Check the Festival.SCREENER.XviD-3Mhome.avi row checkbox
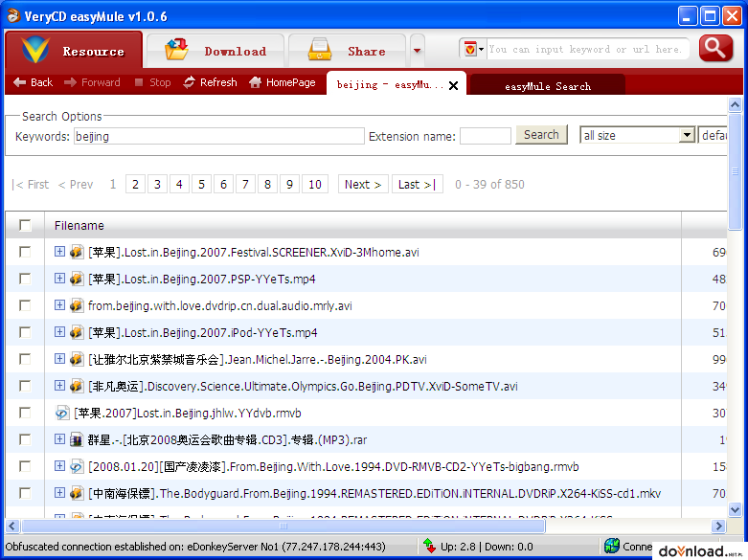This screenshot has height=560, width=748. pyautogui.click(x=25, y=252)
